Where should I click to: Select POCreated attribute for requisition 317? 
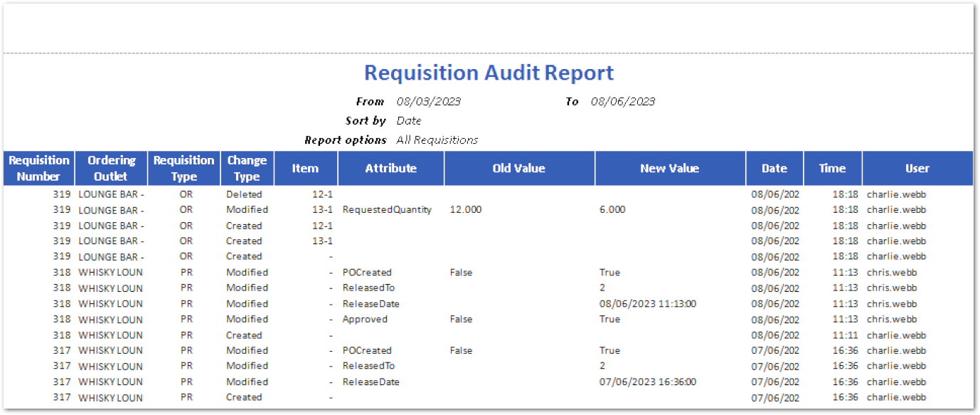click(367, 351)
